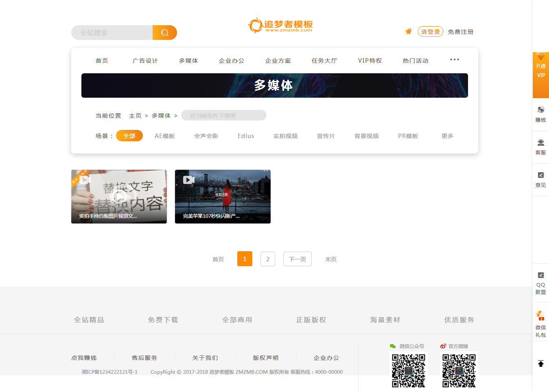549x392 pixels.
Task: Click the 全站搜索 search input field
Action: (x=112, y=33)
